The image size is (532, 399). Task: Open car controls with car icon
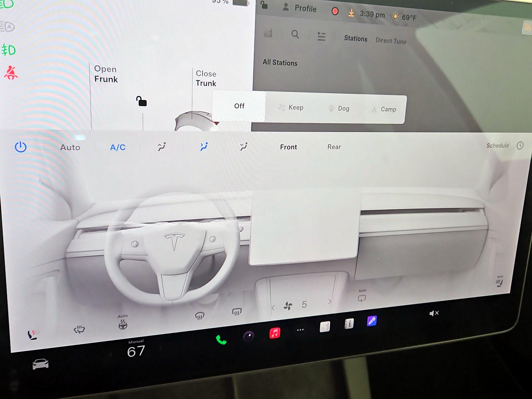[x=40, y=364]
